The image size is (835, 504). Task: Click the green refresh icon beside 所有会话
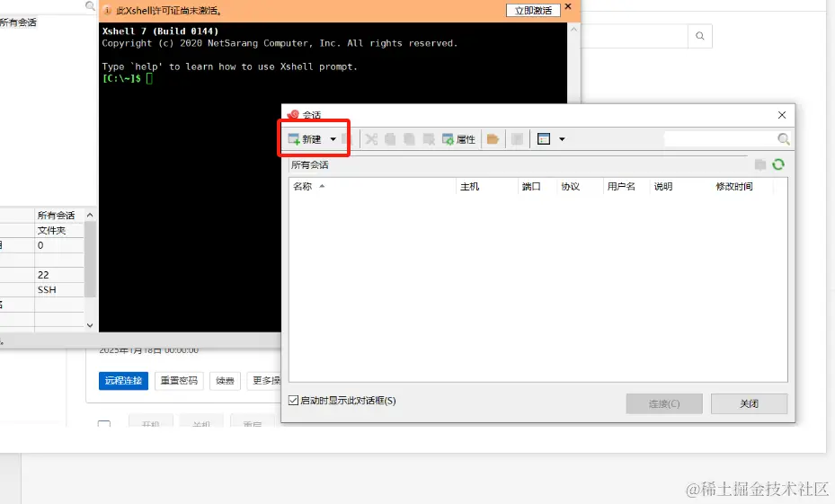pyautogui.click(x=778, y=164)
